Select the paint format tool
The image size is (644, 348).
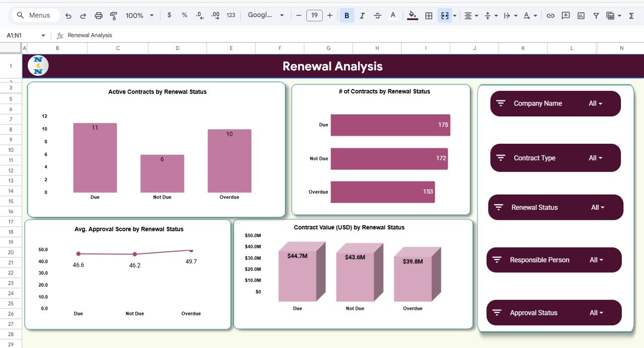tap(114, 16)
